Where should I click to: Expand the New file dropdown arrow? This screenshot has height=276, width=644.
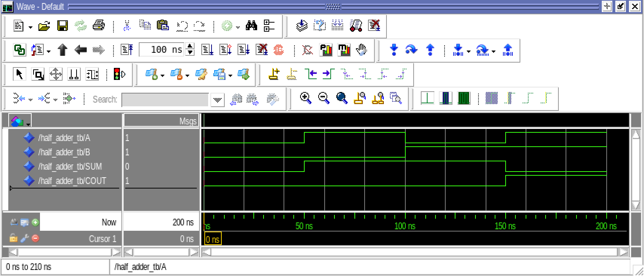[31, 27]
